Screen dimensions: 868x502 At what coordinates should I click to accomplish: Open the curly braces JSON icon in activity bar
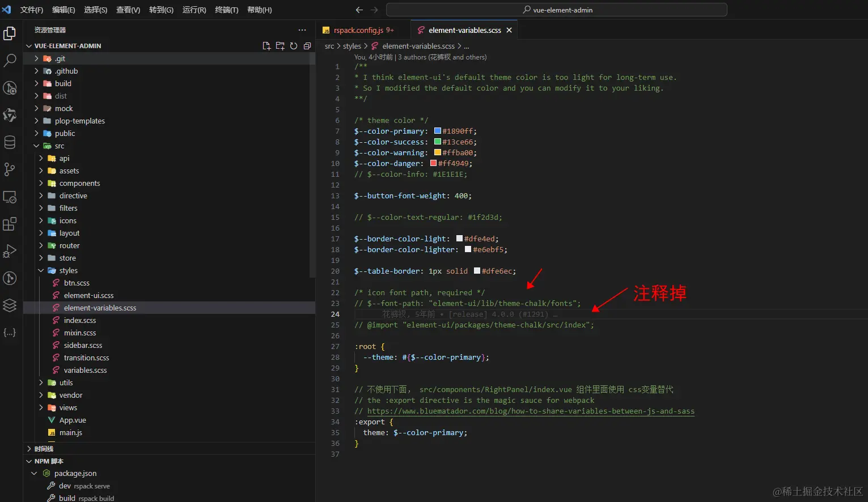tap(10, 333)
